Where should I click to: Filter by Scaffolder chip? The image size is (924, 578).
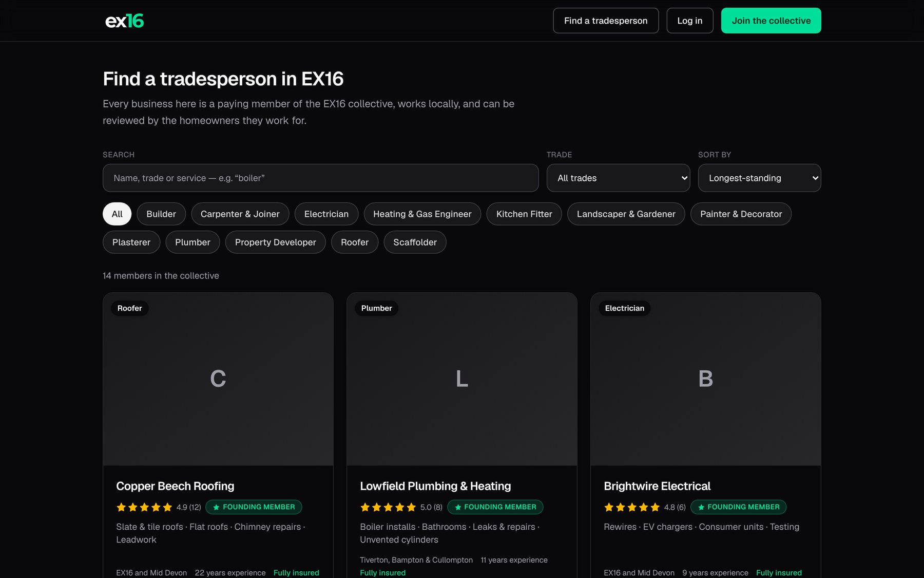[x=415, y=242]
